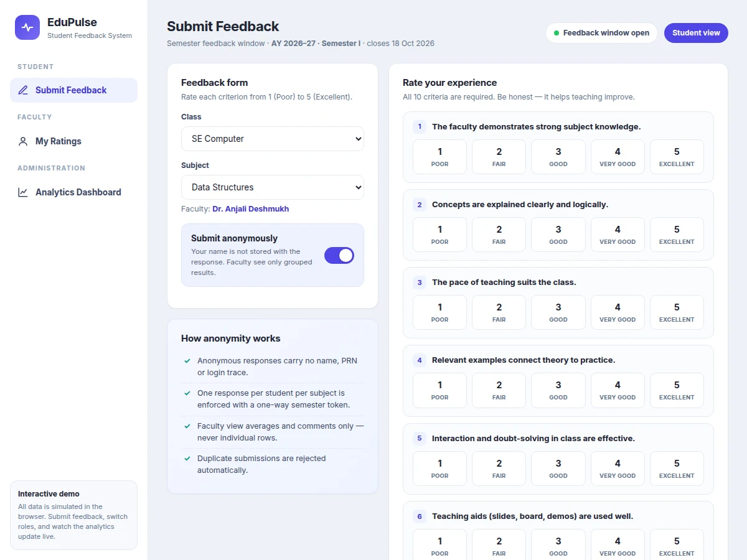This screenshot has height=560, width=747.
Task: Click the number 4 badge for relevant examples
Action: [420, 360]
